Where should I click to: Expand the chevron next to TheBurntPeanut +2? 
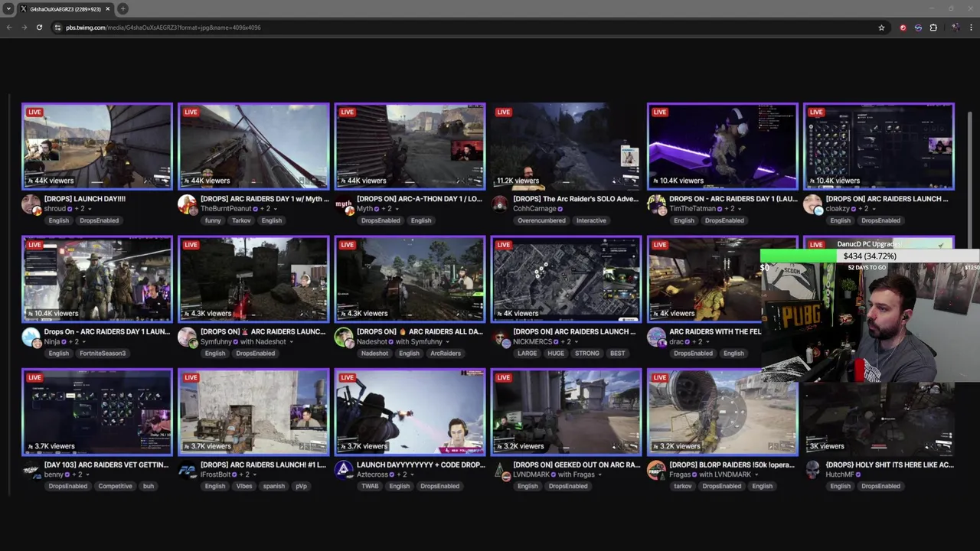pyautogui.click(x=276, y=209)
